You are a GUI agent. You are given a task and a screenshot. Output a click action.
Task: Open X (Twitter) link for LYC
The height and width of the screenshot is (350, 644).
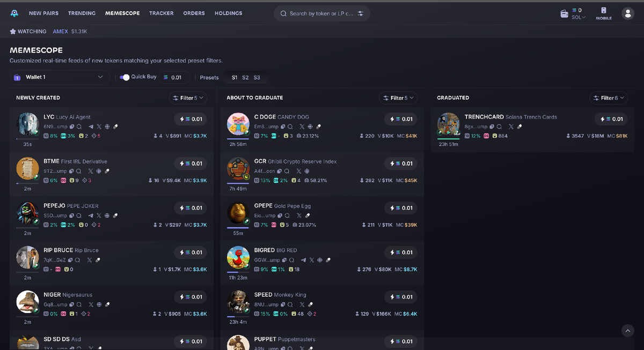99,126
